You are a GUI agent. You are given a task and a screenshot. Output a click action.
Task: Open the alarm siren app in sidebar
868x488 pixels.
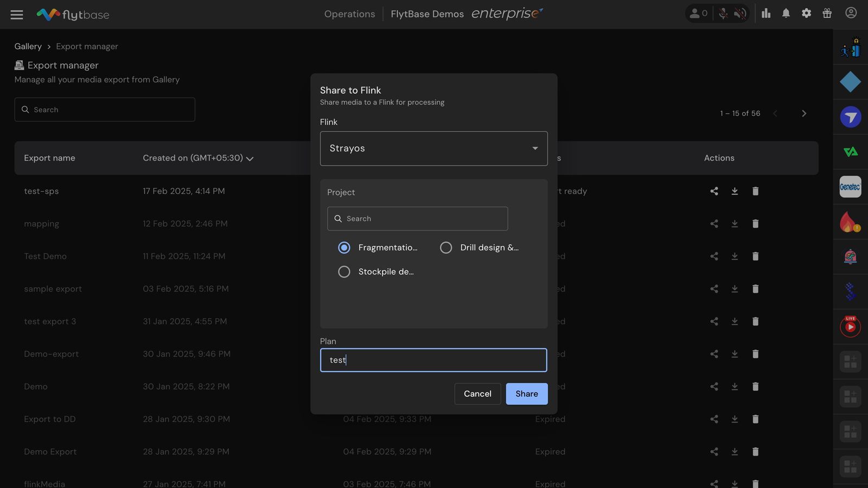coord(850,257)
